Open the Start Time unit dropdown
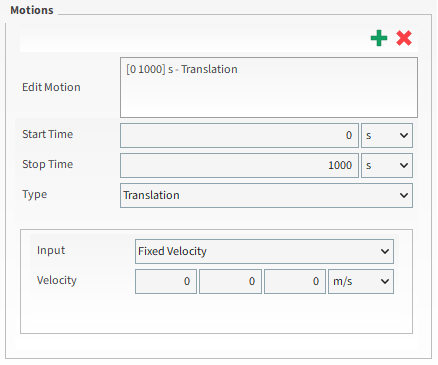This screenshot has width=438, height=365. [387, 135]
